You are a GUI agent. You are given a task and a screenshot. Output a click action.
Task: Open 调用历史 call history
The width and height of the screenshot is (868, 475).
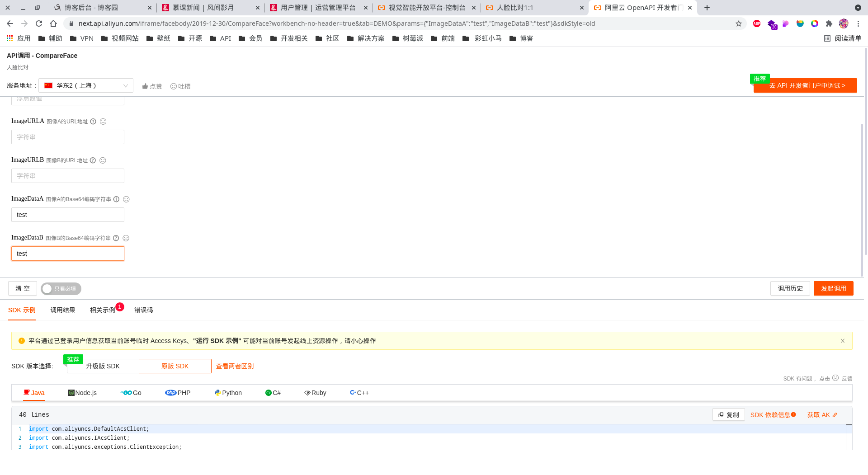[x=790, y=288]
